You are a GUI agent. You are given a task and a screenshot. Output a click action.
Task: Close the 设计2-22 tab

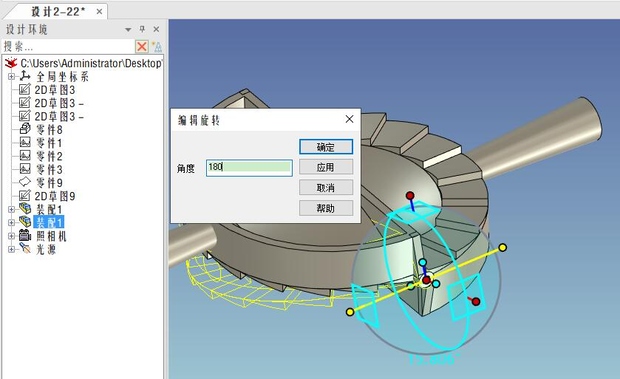[x=99, y=12]
